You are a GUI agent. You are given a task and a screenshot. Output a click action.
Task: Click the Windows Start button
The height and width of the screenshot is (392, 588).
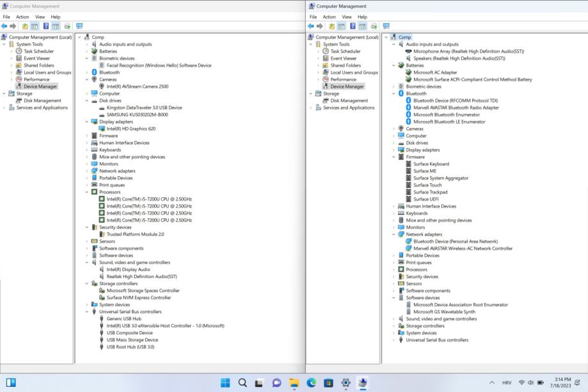[x=225, y=383]
